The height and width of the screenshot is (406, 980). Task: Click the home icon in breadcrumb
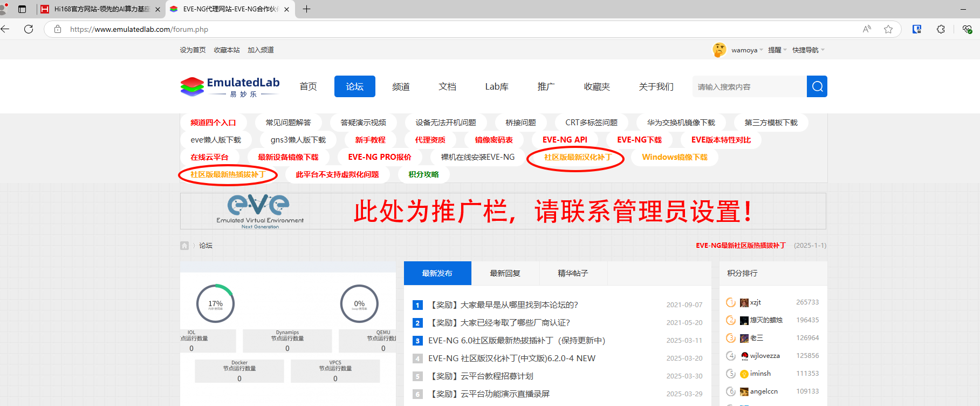pos(184,246)
